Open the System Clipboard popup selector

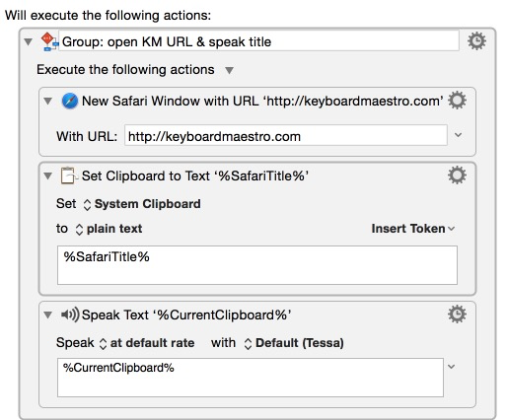142,204
